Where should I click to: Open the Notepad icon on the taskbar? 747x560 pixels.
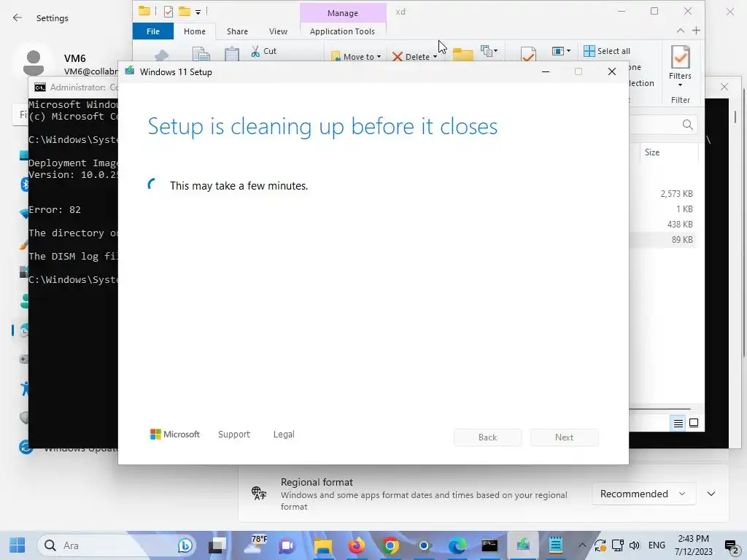(556, 545)
